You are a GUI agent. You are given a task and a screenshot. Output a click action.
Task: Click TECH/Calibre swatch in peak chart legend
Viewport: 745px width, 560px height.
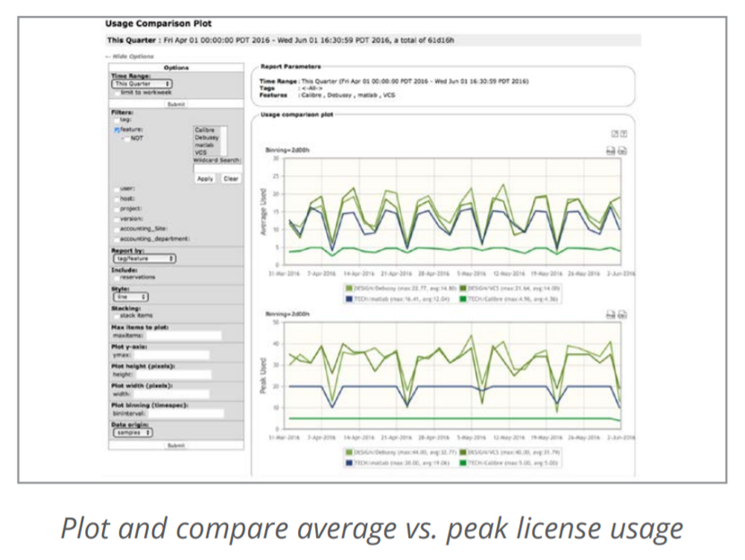point(463,463)
